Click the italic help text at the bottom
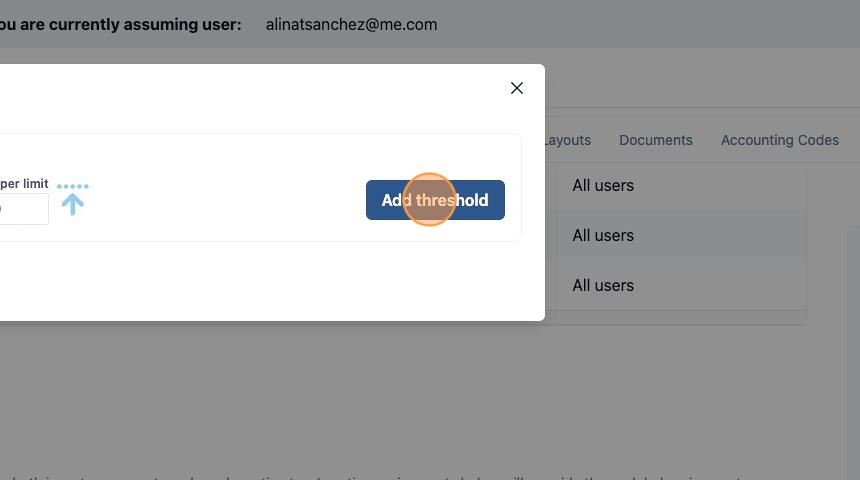The image size is (860, 480). (x=384, y=476)
